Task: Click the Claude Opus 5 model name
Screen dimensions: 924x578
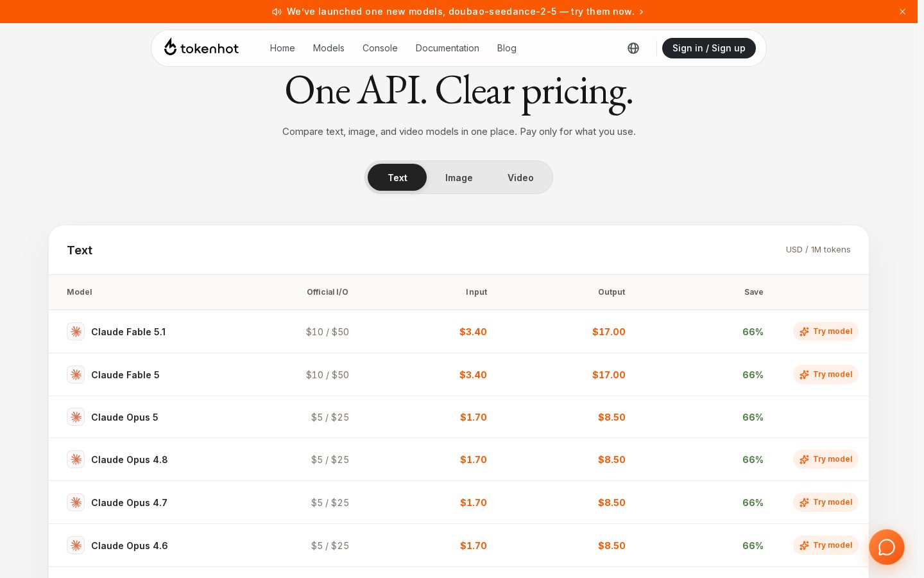Action: tap(124, 417)
